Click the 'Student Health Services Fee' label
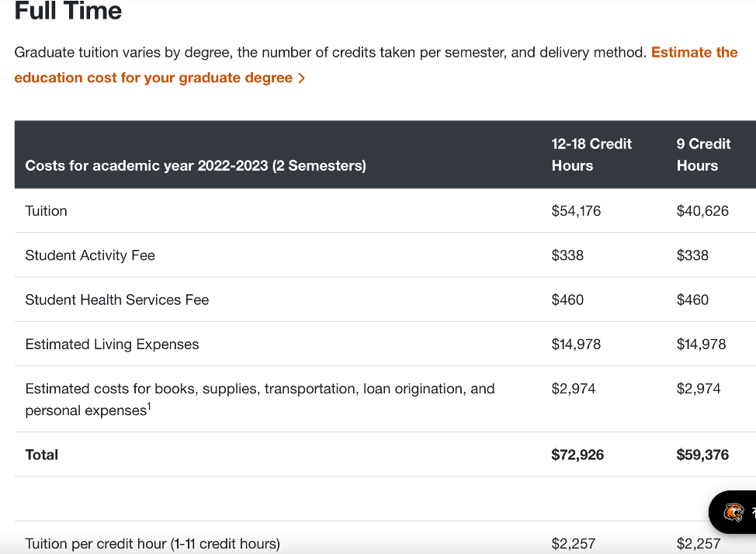 click(117, 300)
